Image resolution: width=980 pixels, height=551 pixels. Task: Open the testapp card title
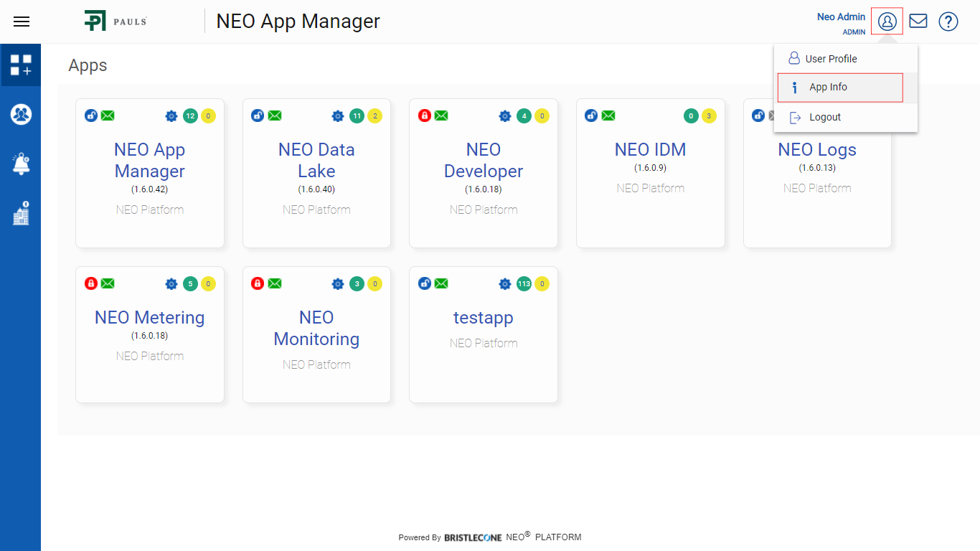click(484, 317)
